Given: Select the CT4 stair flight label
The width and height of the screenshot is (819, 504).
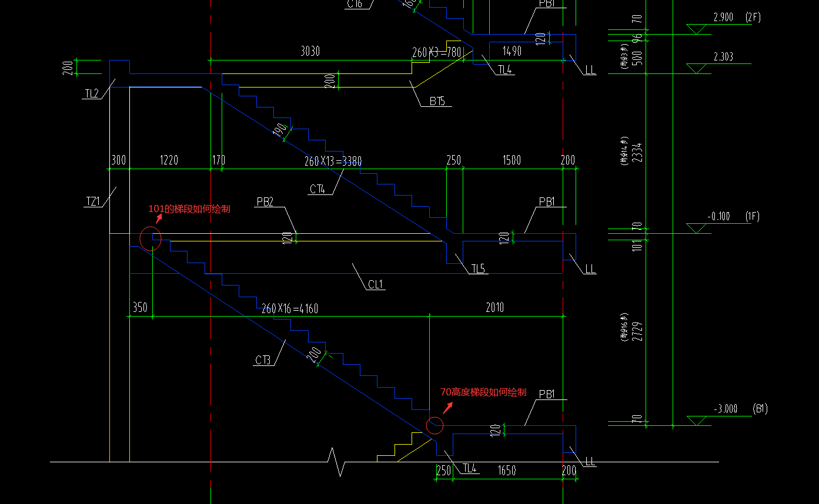Looking at the screenshot, I should point(317,189).
